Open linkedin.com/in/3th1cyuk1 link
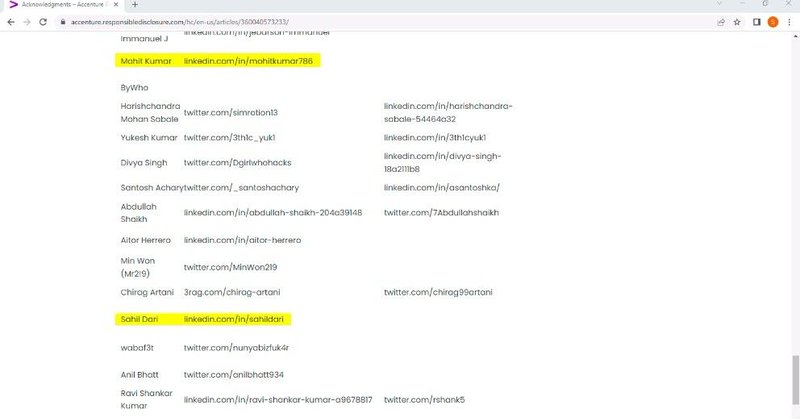This screenshot has height=419, width=800. pos(435,137)
